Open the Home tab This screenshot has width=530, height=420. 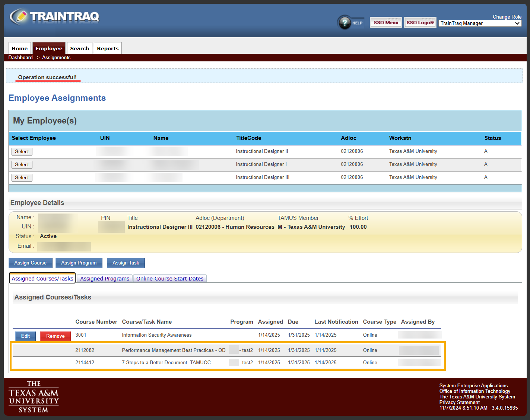click(x=20, y=48)
